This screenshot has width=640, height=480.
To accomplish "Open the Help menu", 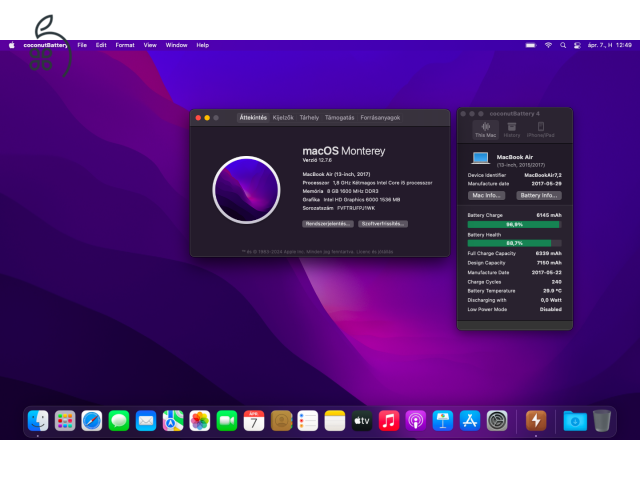I will coord(202,45).
